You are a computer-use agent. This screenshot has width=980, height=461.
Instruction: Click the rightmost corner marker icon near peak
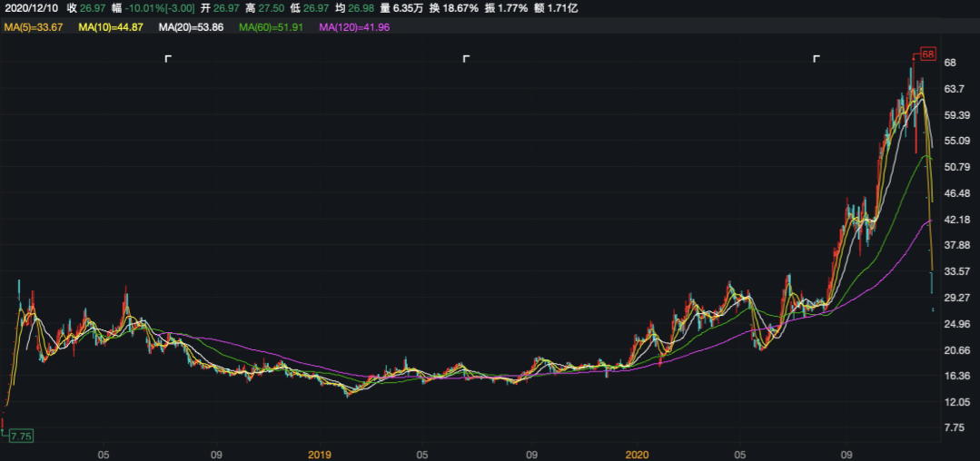pos(817,59)
